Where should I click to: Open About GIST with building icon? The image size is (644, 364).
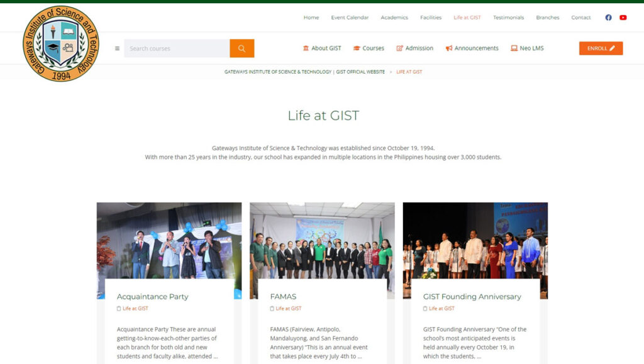pyautogui.click(x=322, y=48)
